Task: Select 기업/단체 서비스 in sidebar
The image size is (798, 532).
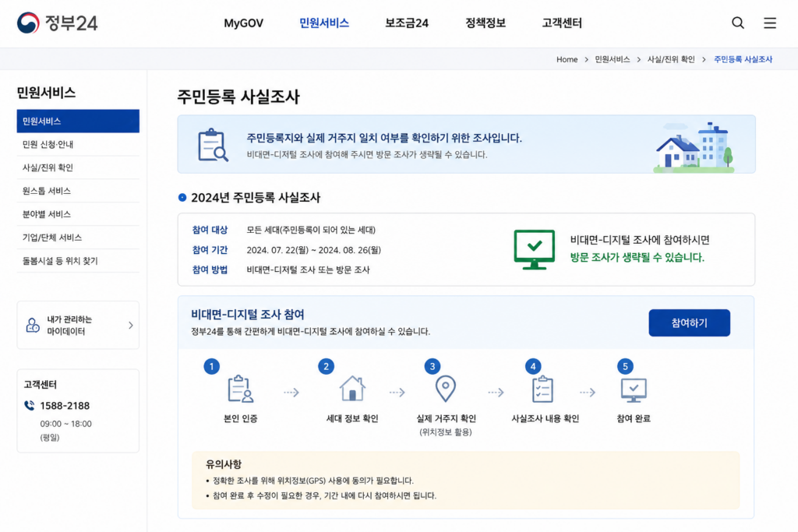Action: tap(78, 238)
